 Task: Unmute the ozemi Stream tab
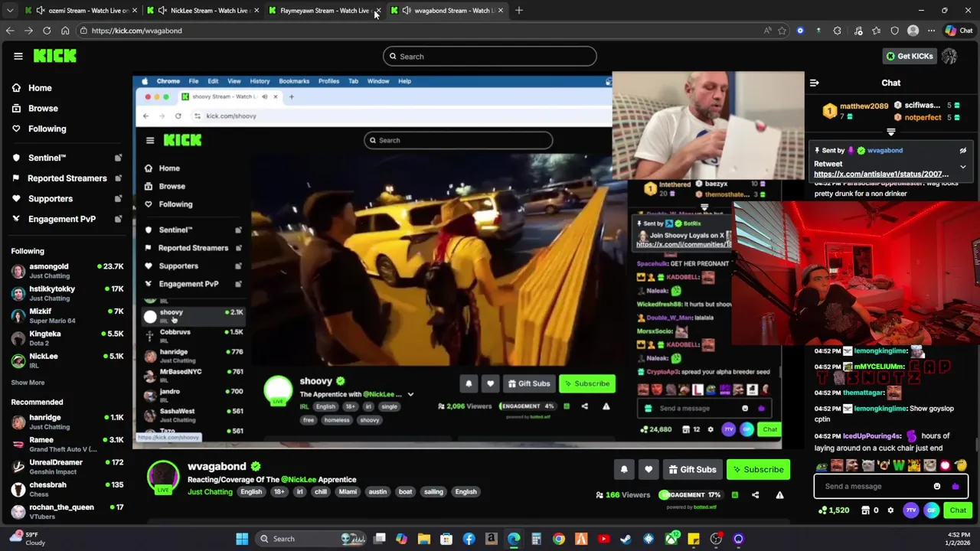point(40,11)
